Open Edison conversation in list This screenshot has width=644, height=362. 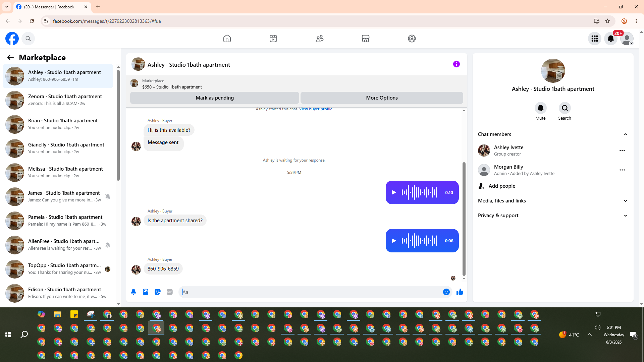58,293
